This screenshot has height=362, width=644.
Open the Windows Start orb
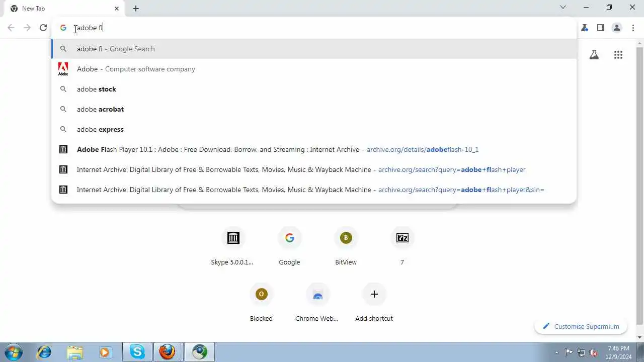(14, 352)
